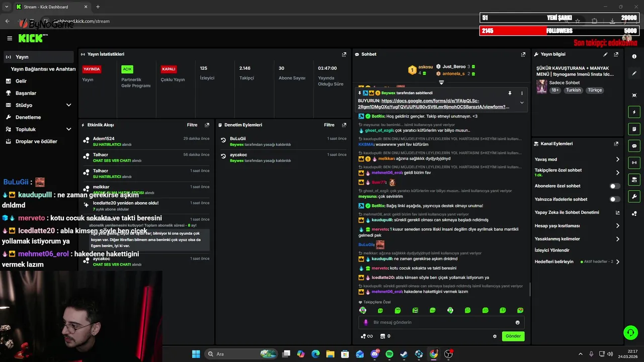Open Yavaş mod settings arrow
This screenshot has width=644, height=362.
[618, 159]
